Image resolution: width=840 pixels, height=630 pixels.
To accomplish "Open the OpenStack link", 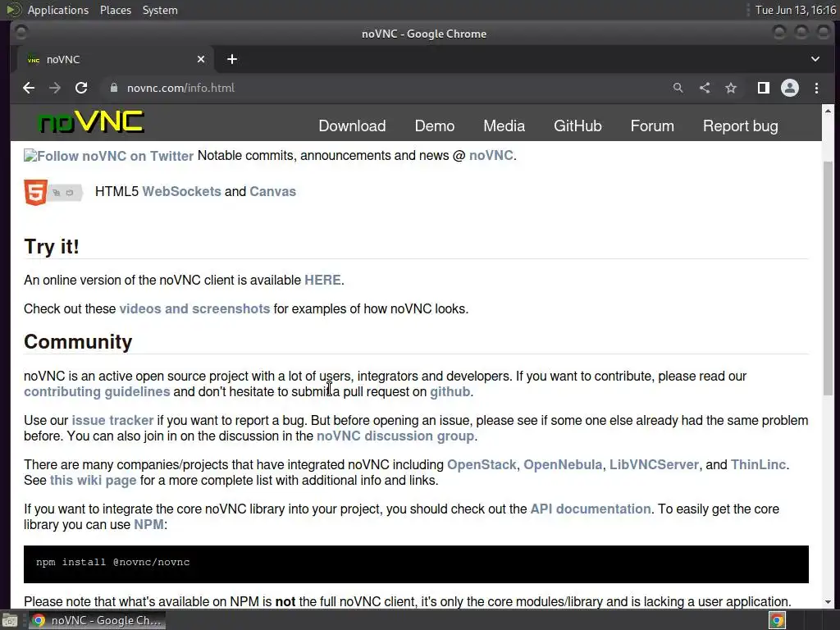I will click(x=482, y=464).
